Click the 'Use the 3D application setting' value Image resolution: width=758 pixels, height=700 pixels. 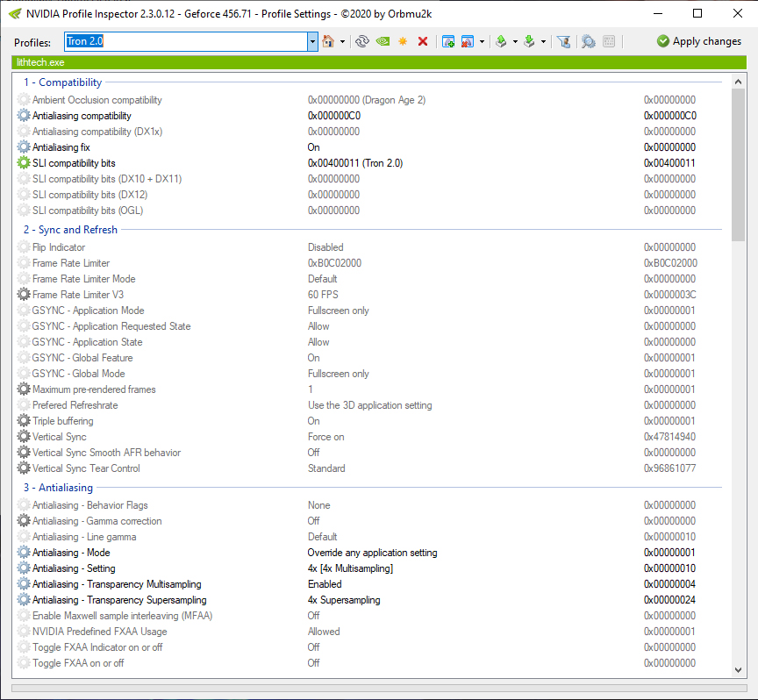click(x=370, y=405)
